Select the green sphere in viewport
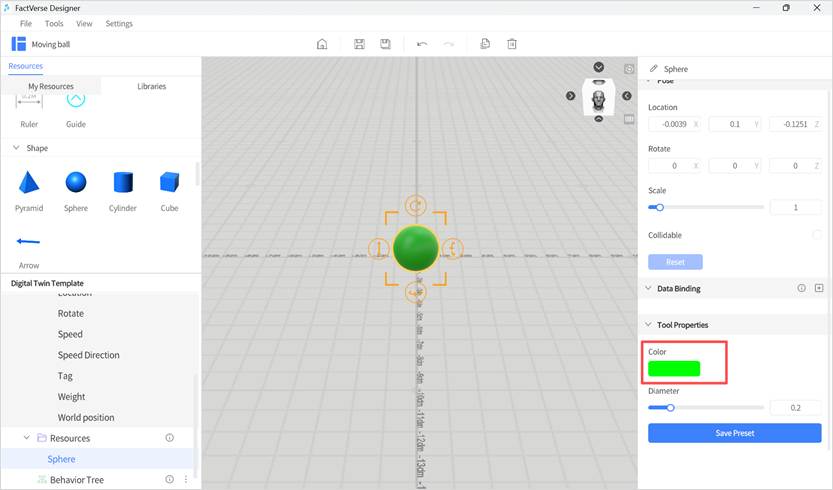This screenshot has width=833, height=490. [415, 249]
